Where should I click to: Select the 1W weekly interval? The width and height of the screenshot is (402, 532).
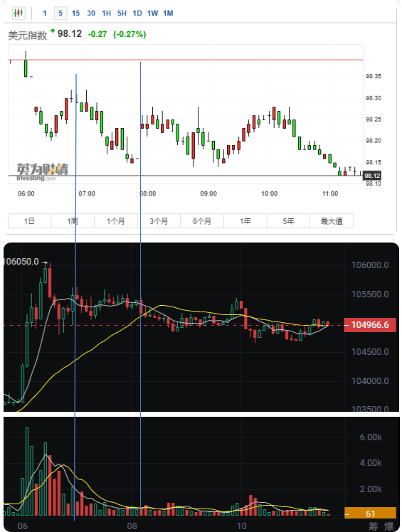pos(152,14)
